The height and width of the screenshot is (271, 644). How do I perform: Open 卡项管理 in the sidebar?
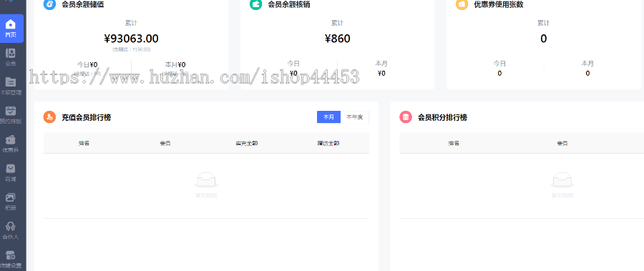[11, 87]
